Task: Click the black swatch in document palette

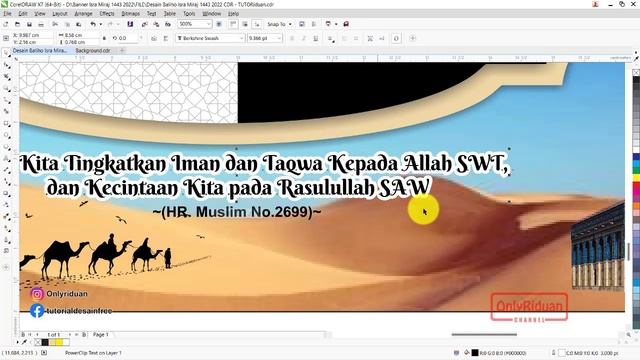Action: pos(45,342)
